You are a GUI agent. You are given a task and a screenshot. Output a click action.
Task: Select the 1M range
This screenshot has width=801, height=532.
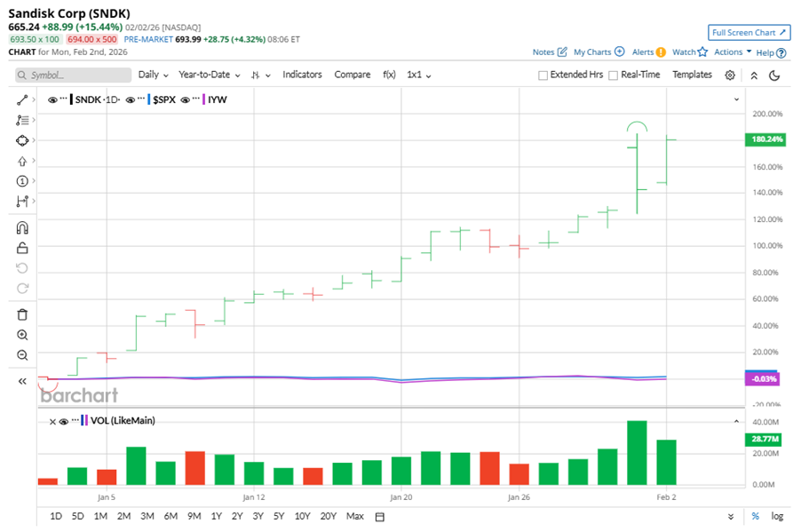tap(100, 516)
